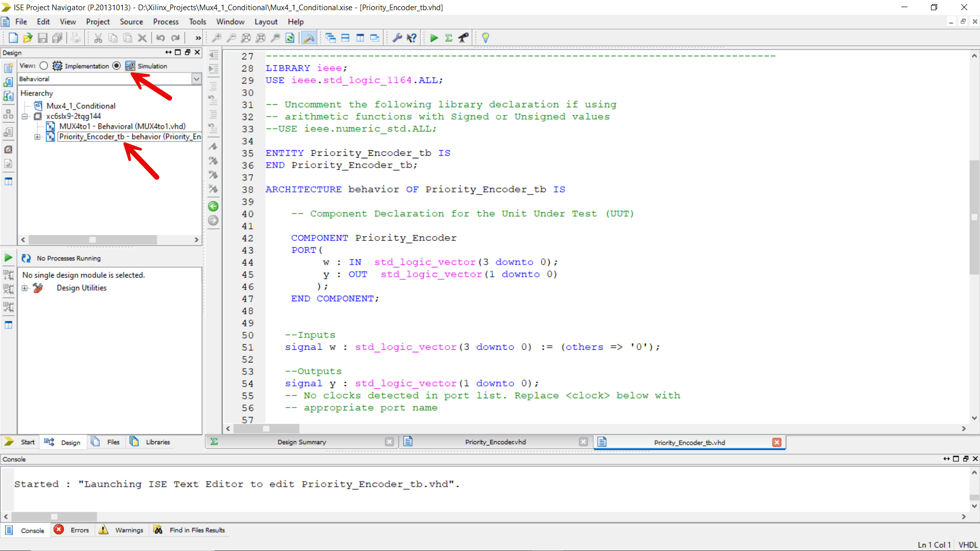Launch simulation using the green Run arrow

point(434,37)
